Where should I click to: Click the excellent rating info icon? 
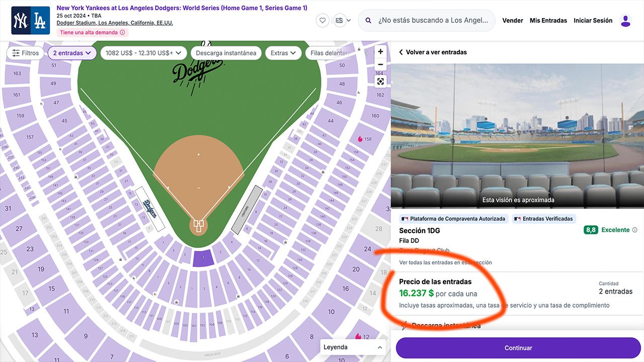click(635, 230)
